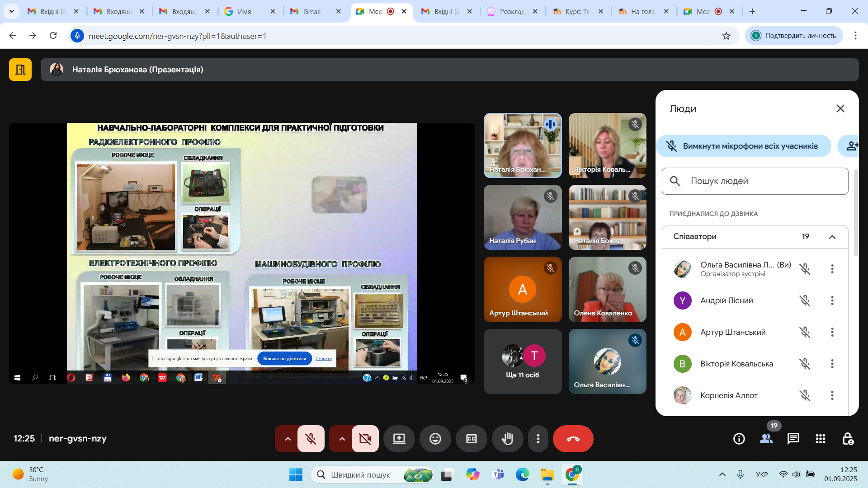
Task: Open the emoji reactions button
Action: coord(435,439)
